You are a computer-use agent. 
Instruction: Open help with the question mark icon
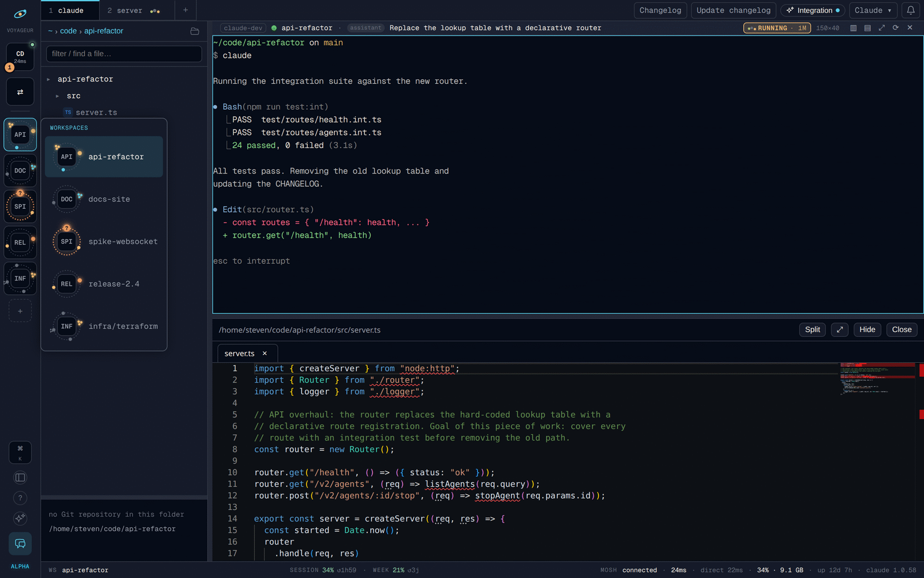20,498
